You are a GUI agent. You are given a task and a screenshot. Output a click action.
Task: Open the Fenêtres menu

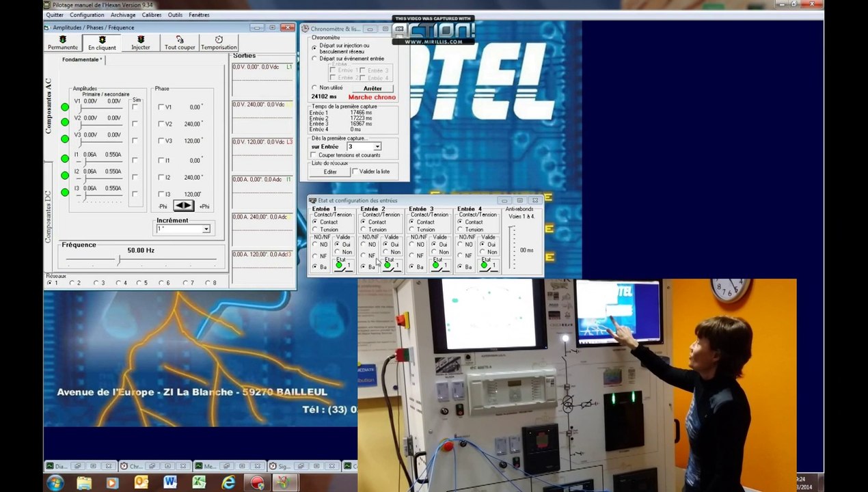coord(199,14)
